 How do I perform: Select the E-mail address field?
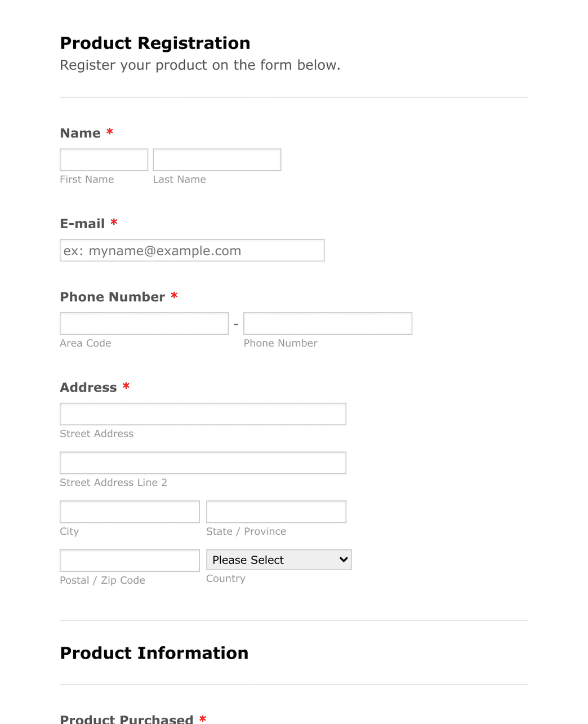point(191,250)
